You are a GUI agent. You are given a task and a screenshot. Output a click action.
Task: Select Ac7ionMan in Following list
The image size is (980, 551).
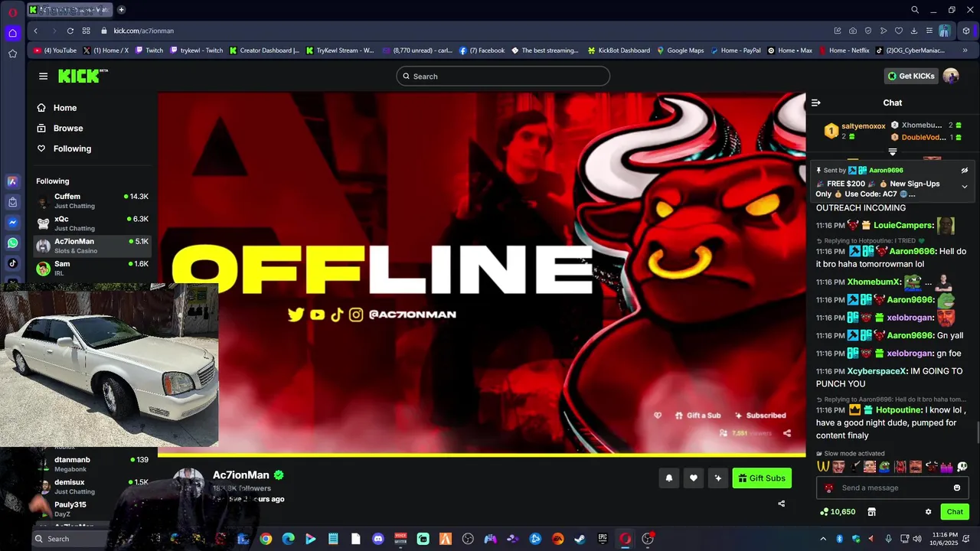pos(93,246)
